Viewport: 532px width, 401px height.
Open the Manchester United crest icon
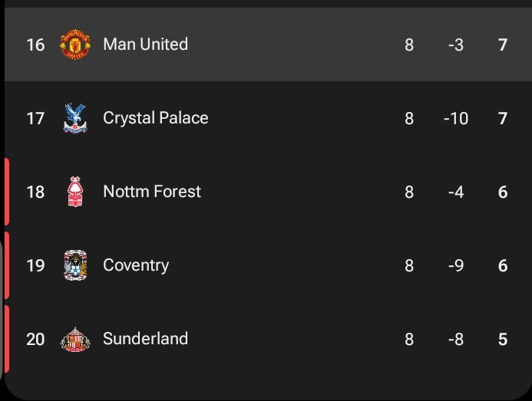pos(75,44)
